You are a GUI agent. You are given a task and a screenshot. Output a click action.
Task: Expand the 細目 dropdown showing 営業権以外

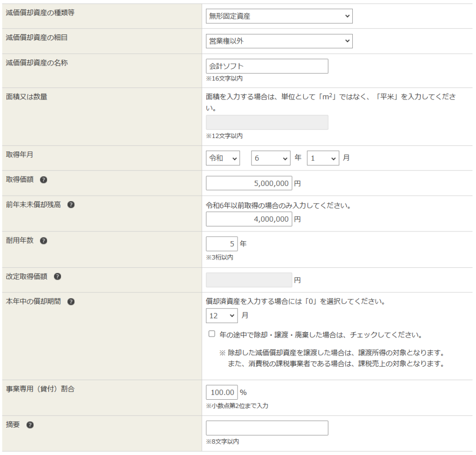pyautogui.click(x=279, y=41)
